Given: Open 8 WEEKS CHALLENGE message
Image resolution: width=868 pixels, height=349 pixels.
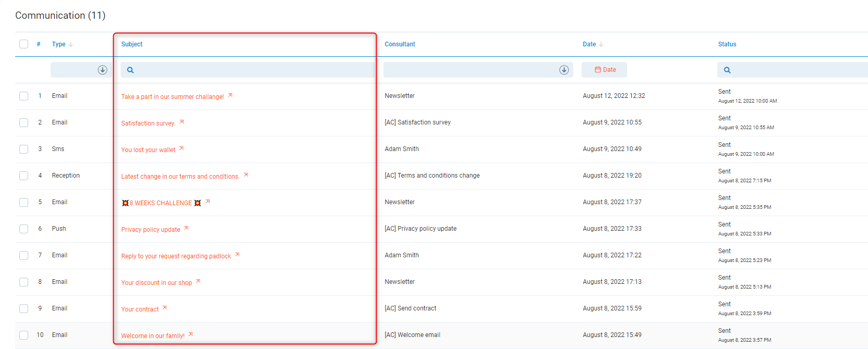Looking at the screenshot, I should point(161,203).
